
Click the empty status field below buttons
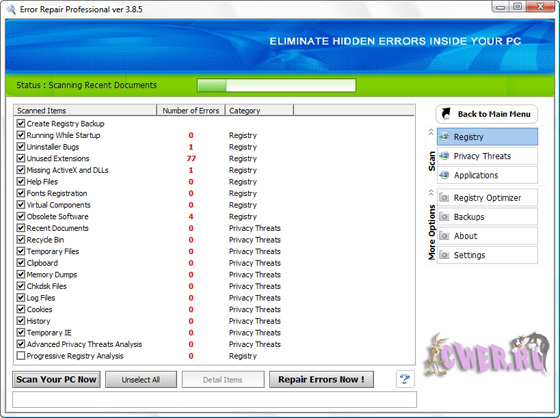point(214,399)
